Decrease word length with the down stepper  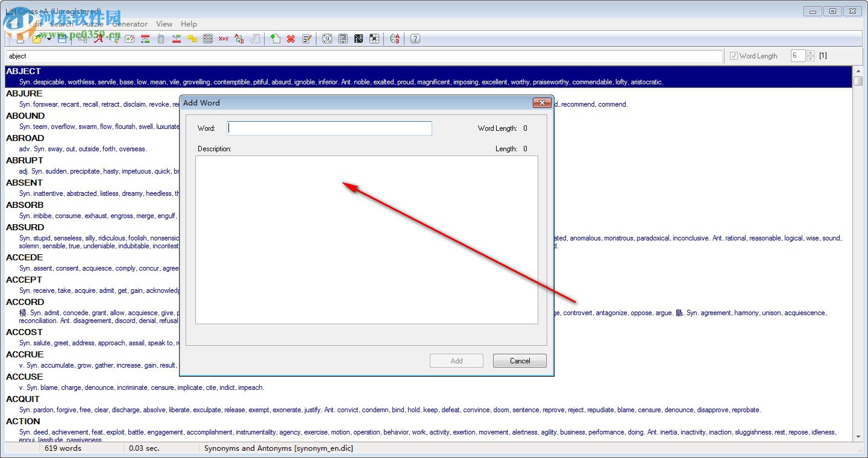tap(811, 58)
